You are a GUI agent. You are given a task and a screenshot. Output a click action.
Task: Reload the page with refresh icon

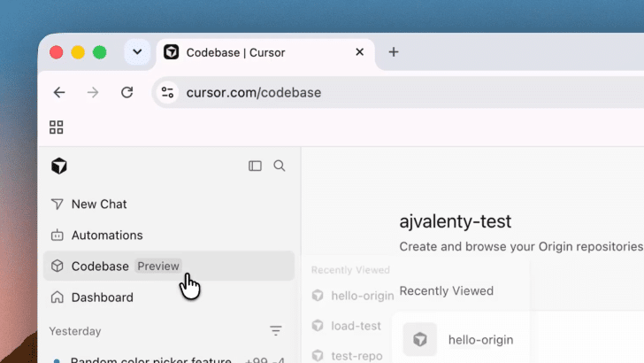(x=126, y=92)
